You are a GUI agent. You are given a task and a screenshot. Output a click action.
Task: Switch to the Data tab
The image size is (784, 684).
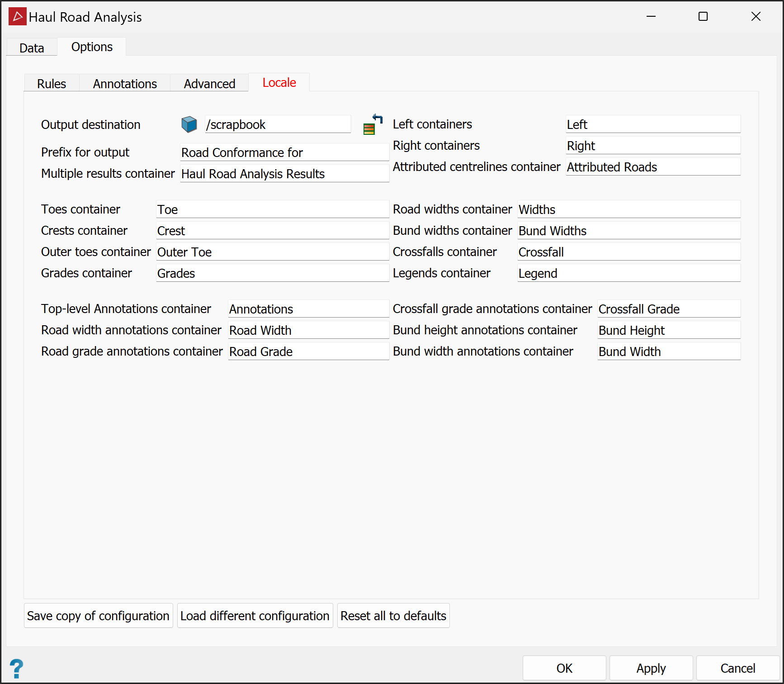point(32,48)
